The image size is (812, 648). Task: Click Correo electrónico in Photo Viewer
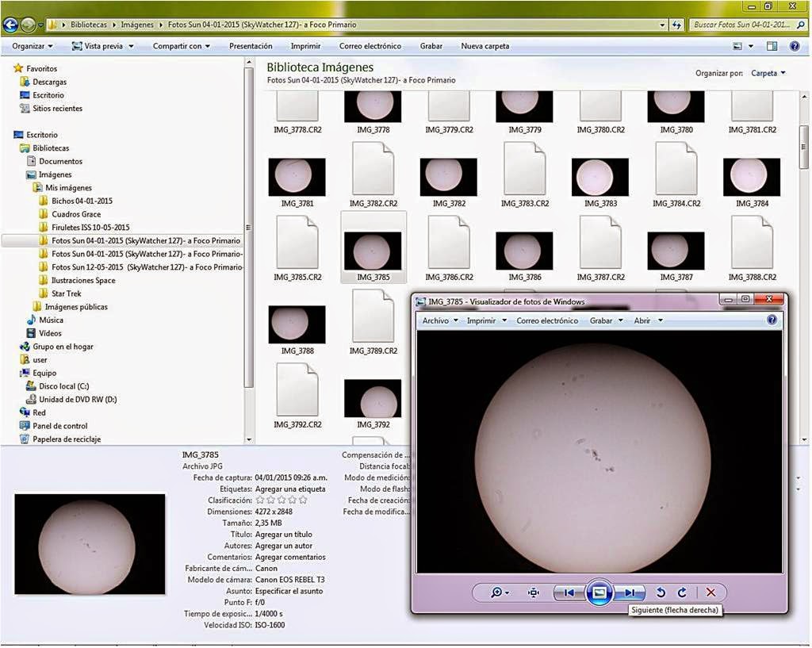point(547,320)
